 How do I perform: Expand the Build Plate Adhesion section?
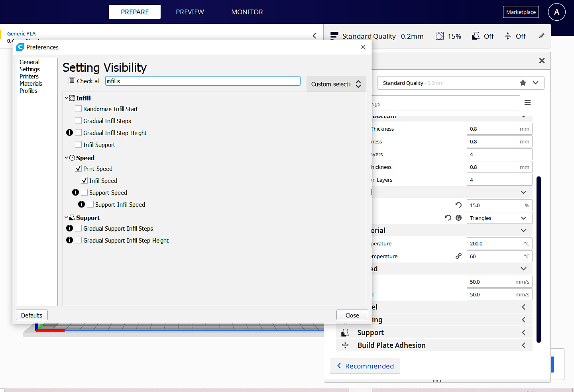pyautogui.click(x=434, y=345)
